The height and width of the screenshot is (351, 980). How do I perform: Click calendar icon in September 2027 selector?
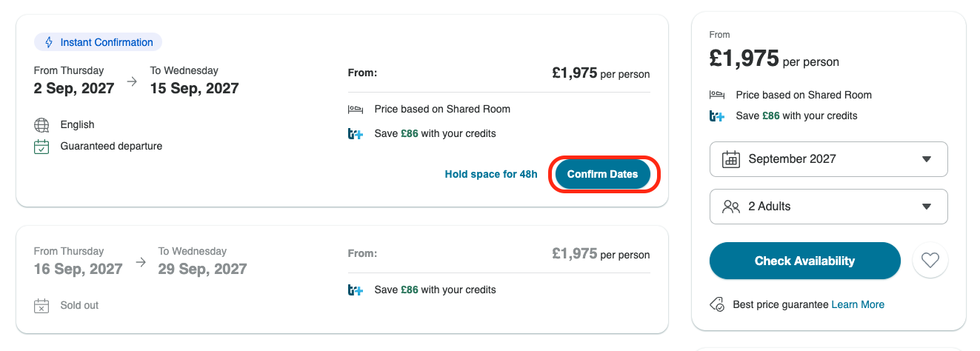tap(731, 159)
